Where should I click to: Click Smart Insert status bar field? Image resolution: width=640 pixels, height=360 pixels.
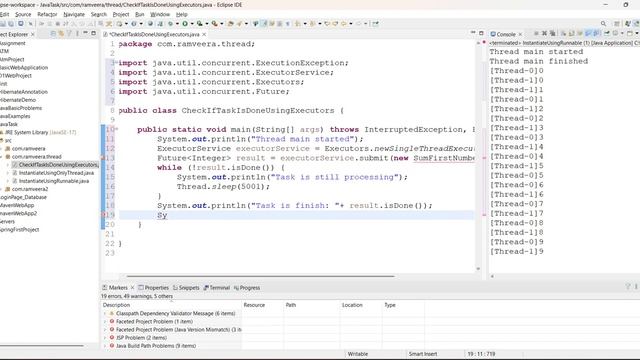tap(423, 354)
